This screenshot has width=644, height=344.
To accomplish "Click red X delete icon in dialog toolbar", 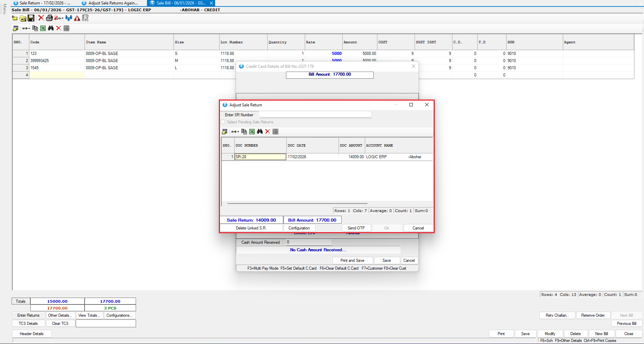I will pyautogui.click(x=268, y=132).
